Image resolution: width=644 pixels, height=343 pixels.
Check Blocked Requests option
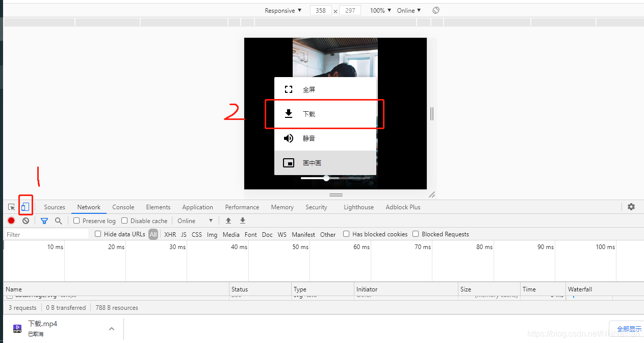[416, 234]
